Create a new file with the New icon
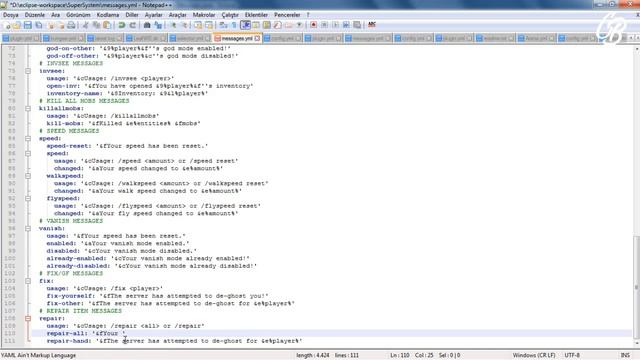Image resolution: width=640 pixels, height=360 pixels. pyautogui.click(x=7, y=25)
